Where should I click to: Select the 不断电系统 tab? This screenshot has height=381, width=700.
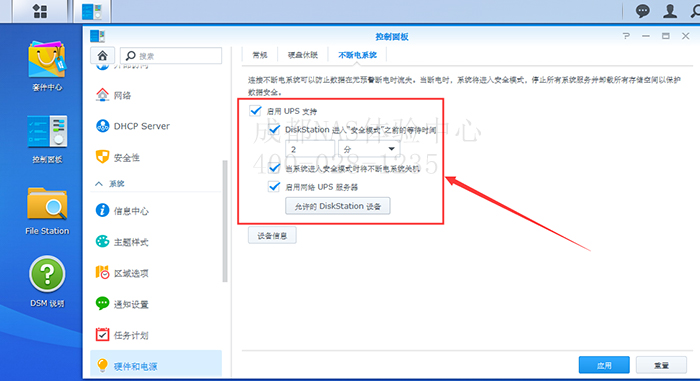(x=357, y=55)
